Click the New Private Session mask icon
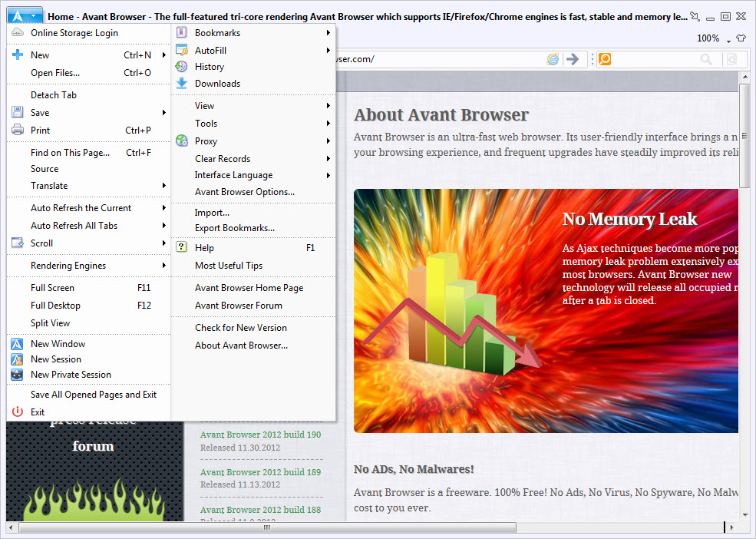756x539 pixels. [17, 375]
